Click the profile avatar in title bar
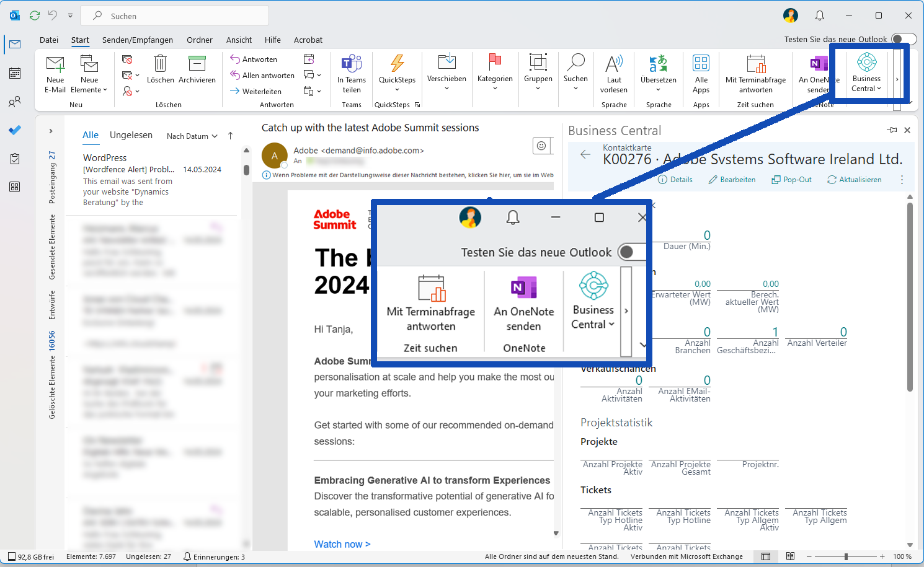This screenshot has width=924, height=567. (x=791, y=15)
